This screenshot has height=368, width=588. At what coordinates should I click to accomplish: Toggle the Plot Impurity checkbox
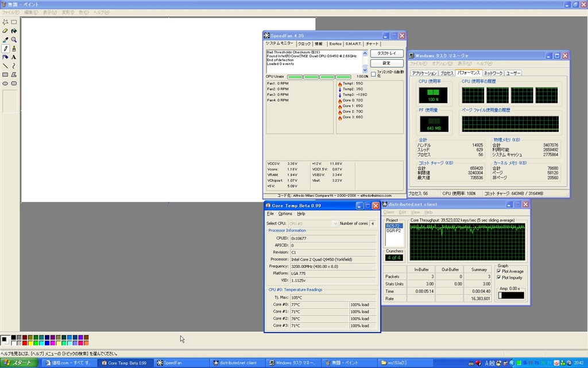tap(498, 277)
